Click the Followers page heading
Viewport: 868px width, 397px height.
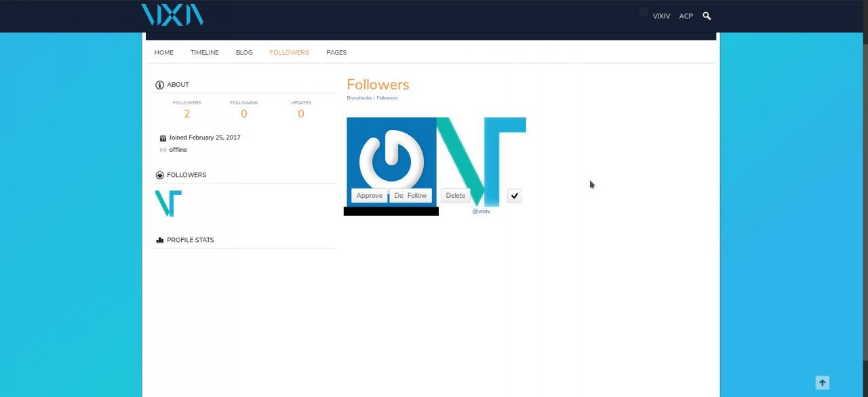378,85
